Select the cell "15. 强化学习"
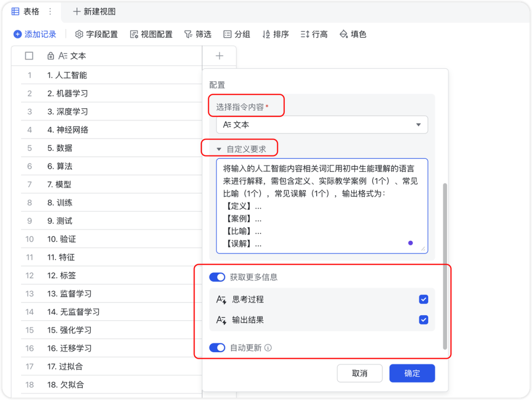532x400 pixels. (111, 330)
